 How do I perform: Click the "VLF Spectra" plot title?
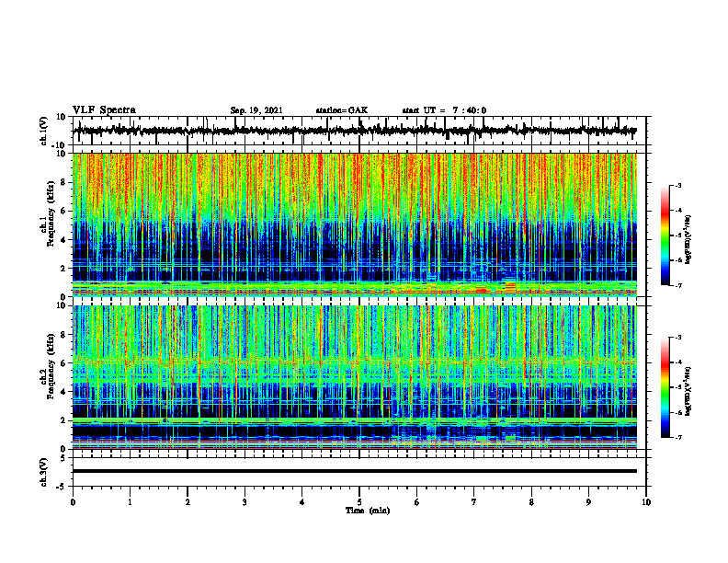(104, 110)
